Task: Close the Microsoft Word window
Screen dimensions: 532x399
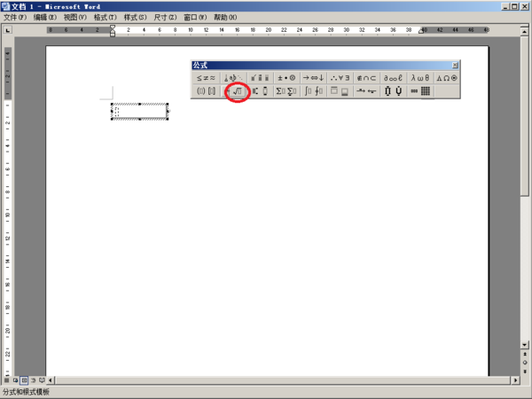Action: point(523,6)
